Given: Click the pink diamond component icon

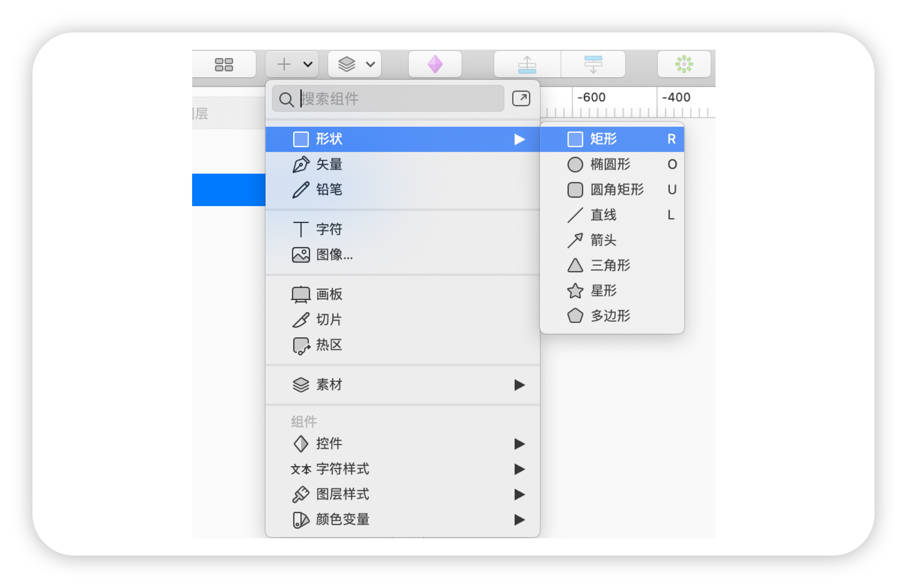Looking at the screenshot, I should coord(435,64).
